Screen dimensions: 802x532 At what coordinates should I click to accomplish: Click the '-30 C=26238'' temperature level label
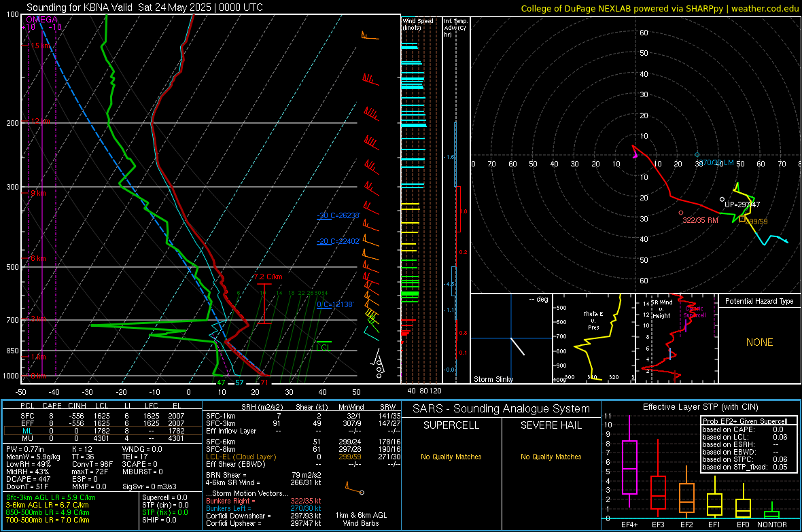[x=338, y=215]
